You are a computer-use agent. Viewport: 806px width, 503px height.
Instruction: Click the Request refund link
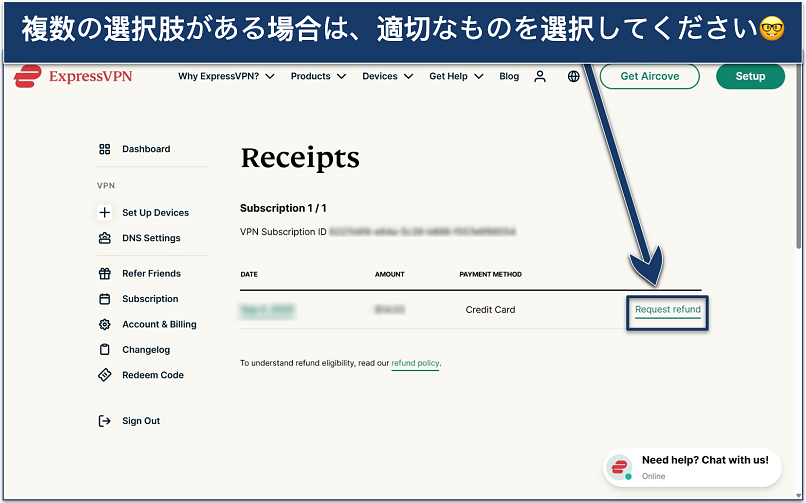coord(668,310)
